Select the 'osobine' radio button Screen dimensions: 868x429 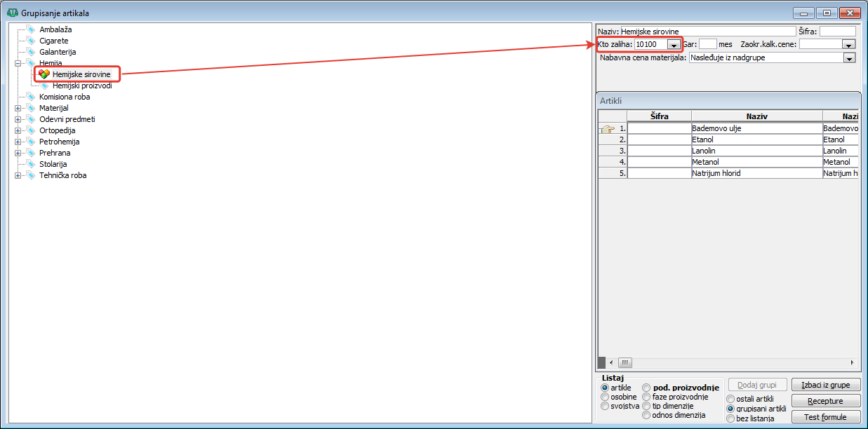tap(605, 397)
